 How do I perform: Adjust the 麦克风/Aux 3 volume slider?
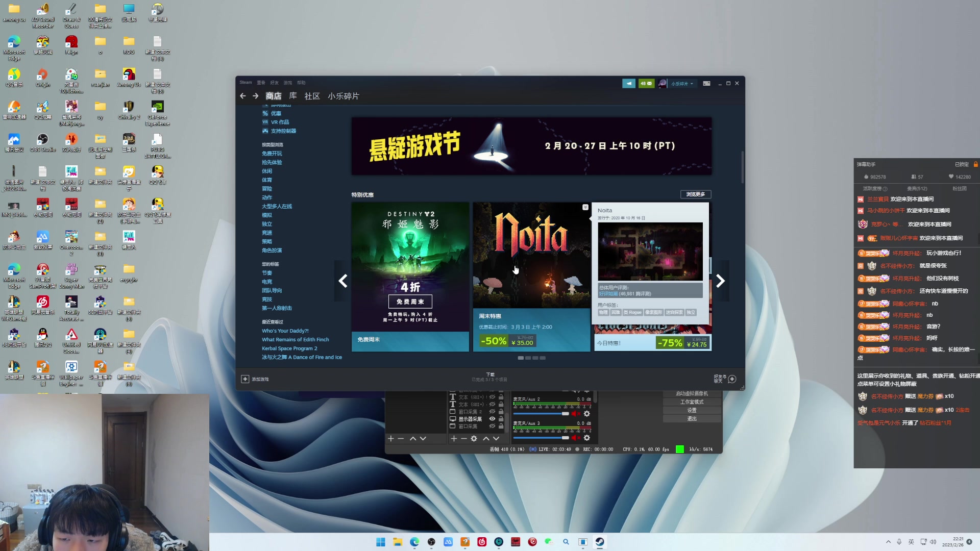pos(542,438)
